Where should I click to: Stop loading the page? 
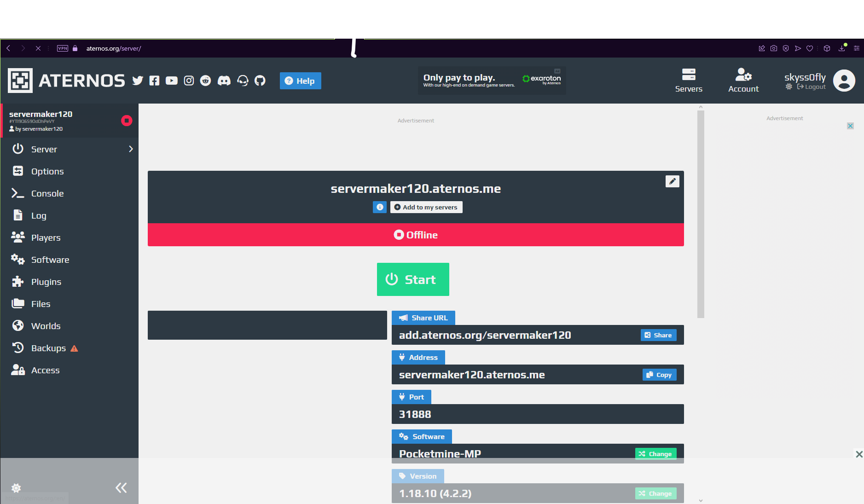point(38,48)
